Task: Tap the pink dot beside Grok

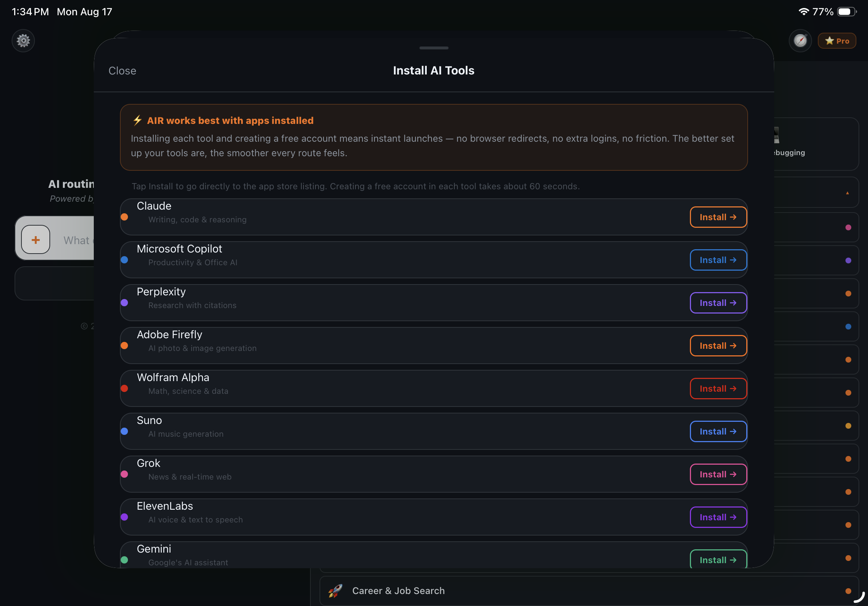Action: (124, 474)
